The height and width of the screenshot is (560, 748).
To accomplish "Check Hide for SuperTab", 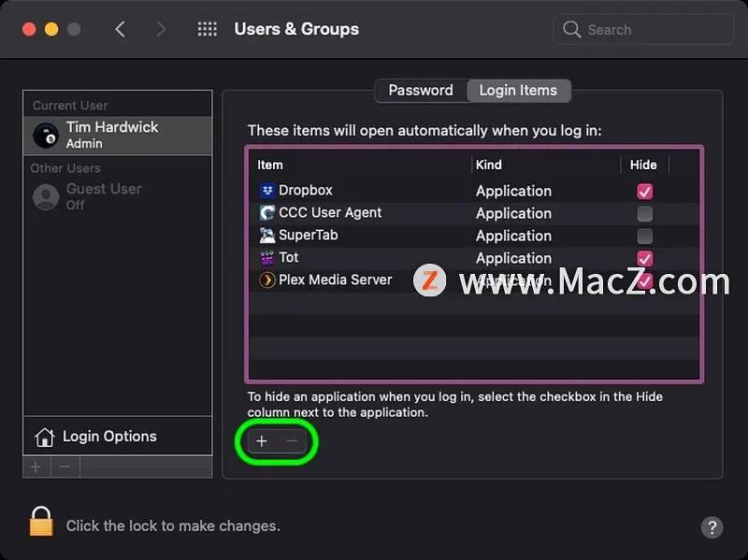I will pyautogui.click(x=644, y=237).
